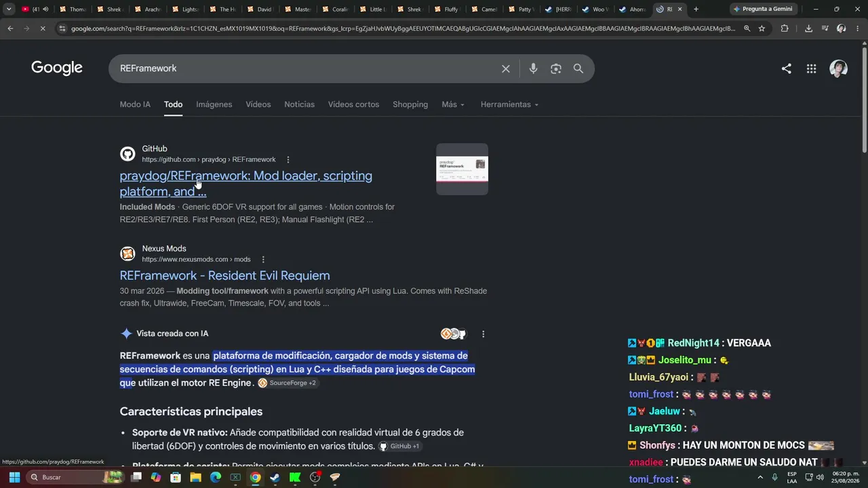Screen dimensions: 868x488
Task: Stop loading the page
Action: click(x=42, y=28)
